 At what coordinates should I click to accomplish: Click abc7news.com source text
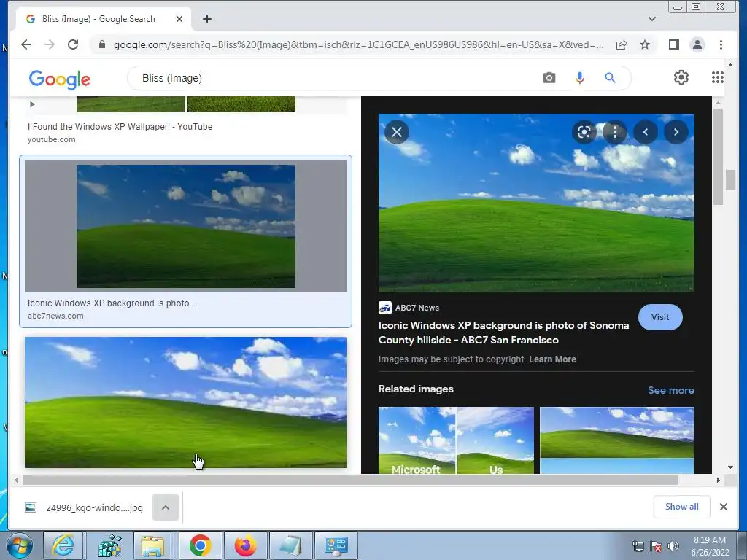coord(55,316)
